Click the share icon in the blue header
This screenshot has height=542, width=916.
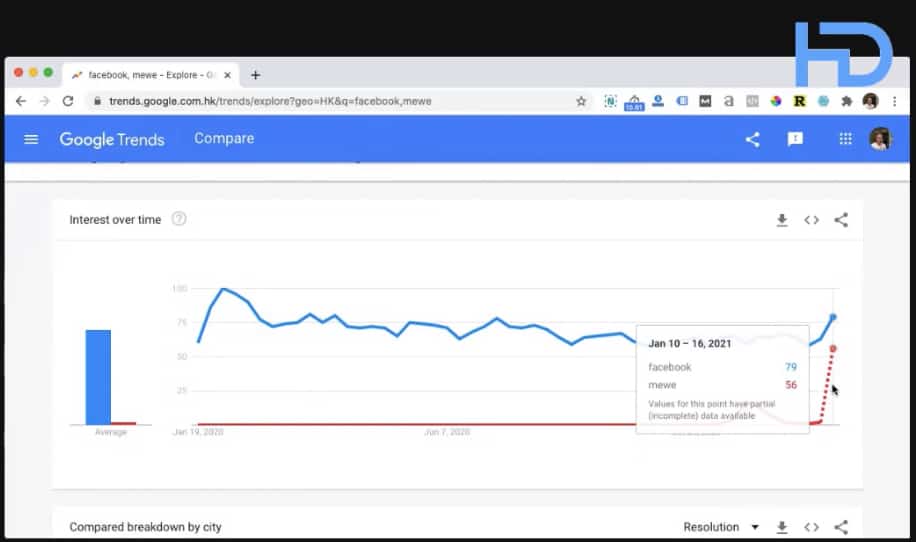click(753, 139)
